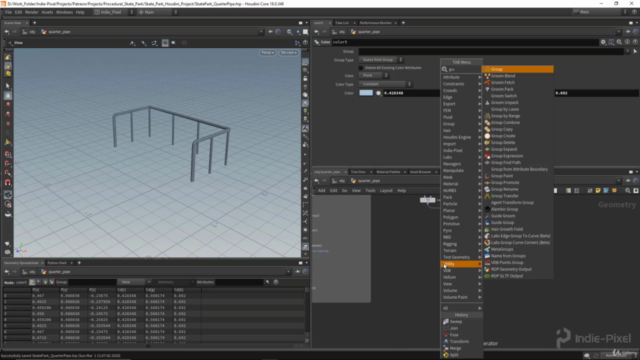640x360 pixels.
Task: Add new pane tab next to Scene View
Action: [34, 23]
